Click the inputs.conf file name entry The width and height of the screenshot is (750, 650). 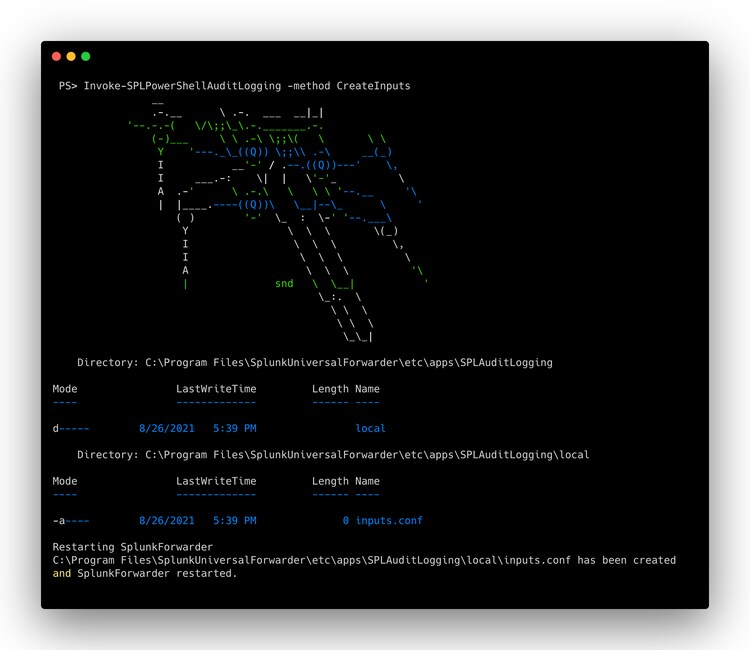coord(389,521)
